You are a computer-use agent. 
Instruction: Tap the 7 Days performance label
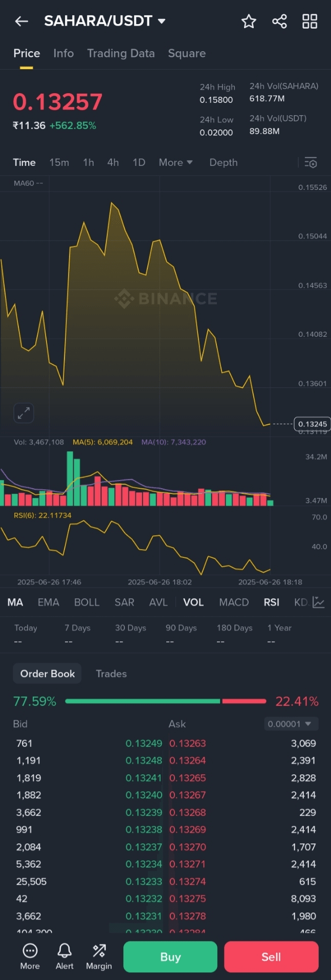77,628
